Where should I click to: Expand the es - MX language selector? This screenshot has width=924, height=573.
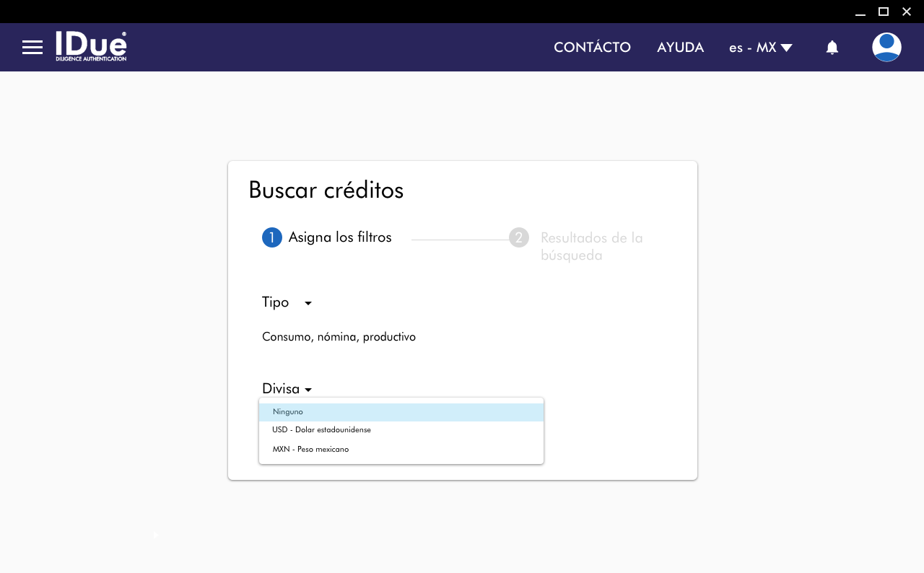[760, 48]
